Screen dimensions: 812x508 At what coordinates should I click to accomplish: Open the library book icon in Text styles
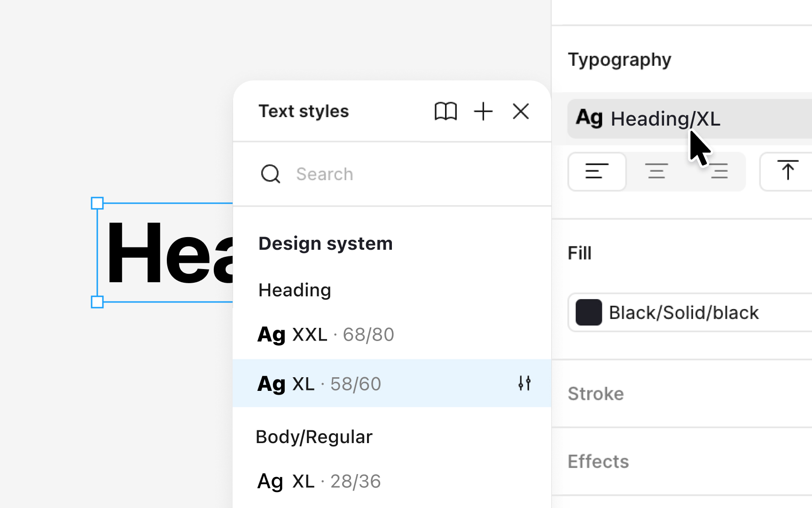[x=445, y=111]
